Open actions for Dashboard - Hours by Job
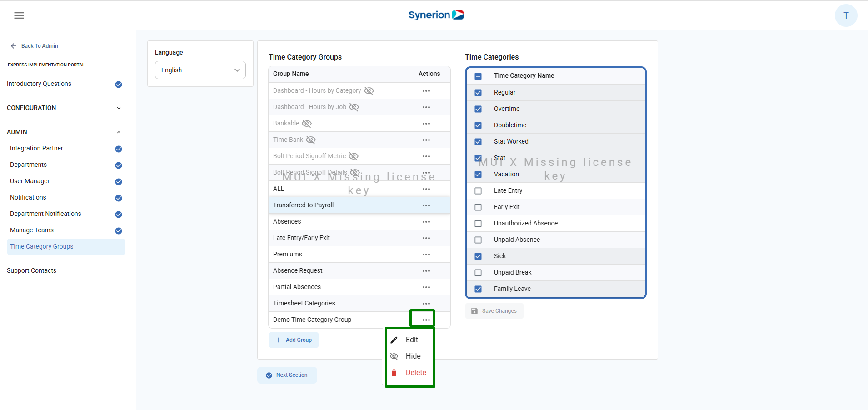Viewport: 868px width, 410px height. point(426,107)
